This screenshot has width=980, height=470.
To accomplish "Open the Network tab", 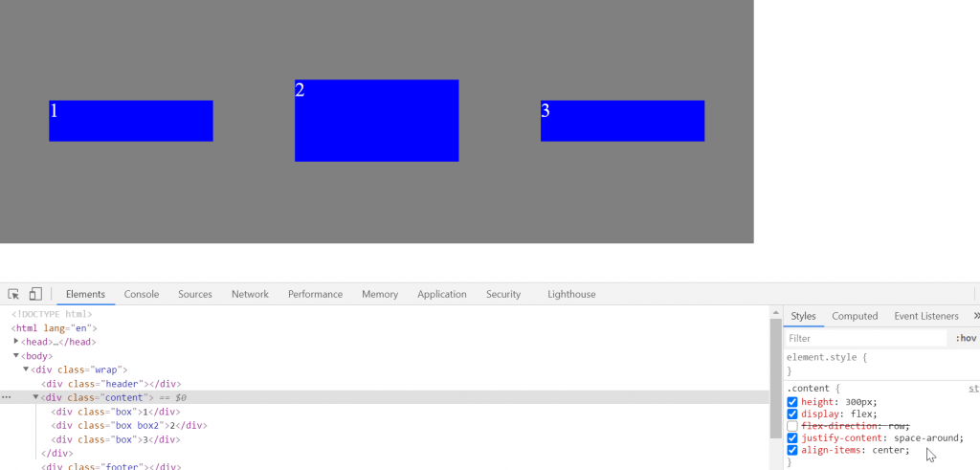I will (x=250, y=294).
